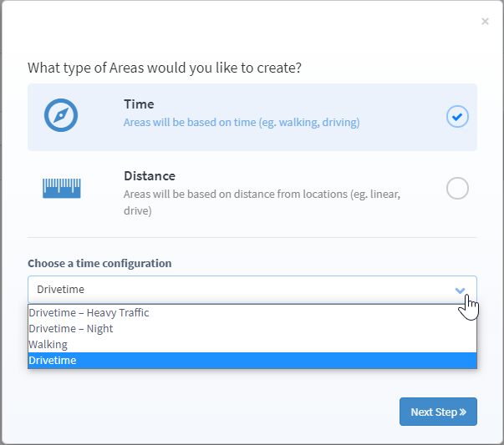Viewport: 504px width, 445px height.
Task: Click the Distance heading text
Action: [150, 176]
